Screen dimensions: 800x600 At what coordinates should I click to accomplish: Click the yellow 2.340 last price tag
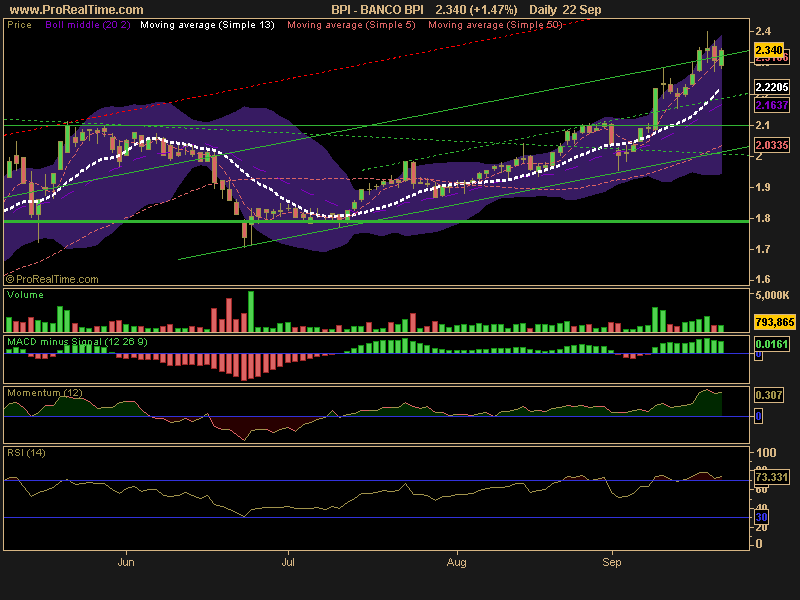click(x=769, y=50)
